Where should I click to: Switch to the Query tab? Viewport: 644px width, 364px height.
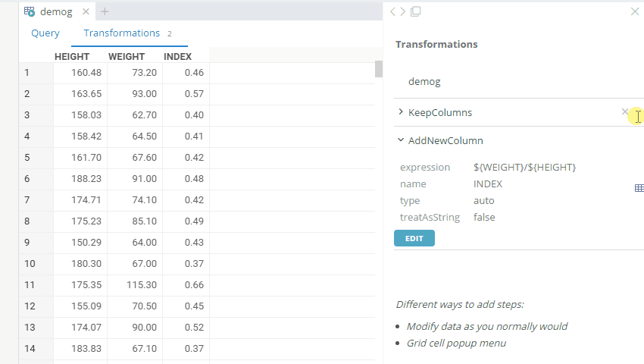45,33
